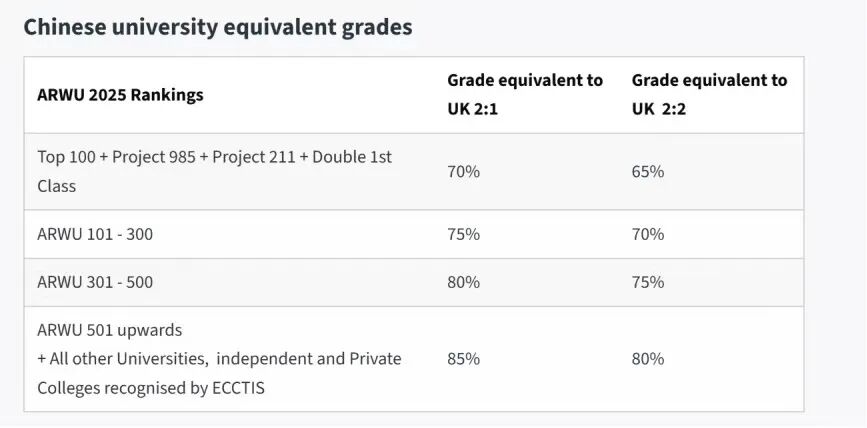
Task: Select the "ARWU 301 - 500" row label
Action: [x=95, y=282]
